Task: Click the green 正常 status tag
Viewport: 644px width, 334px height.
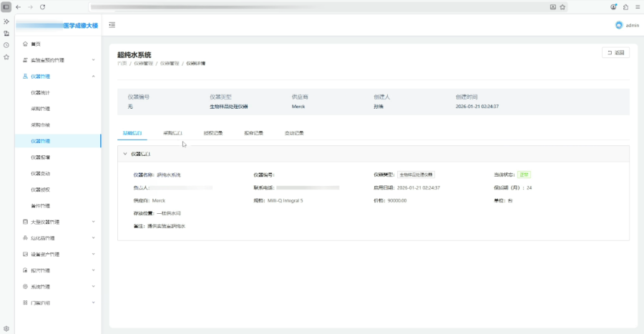Action: click(524, 175)
